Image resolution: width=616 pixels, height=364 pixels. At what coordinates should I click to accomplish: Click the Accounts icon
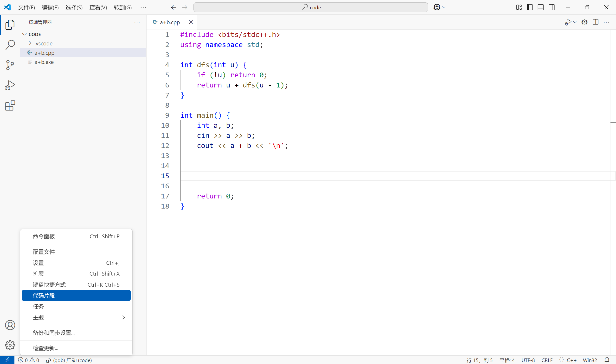point(10,325)
